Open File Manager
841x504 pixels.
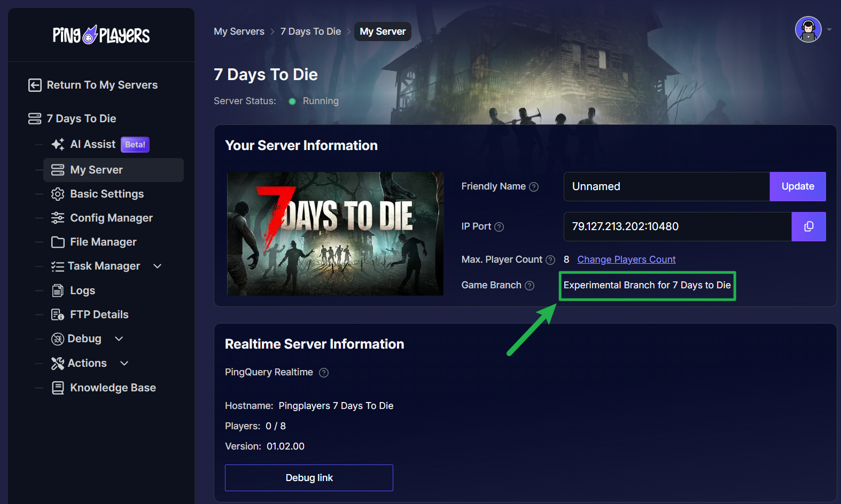[103, 242]
